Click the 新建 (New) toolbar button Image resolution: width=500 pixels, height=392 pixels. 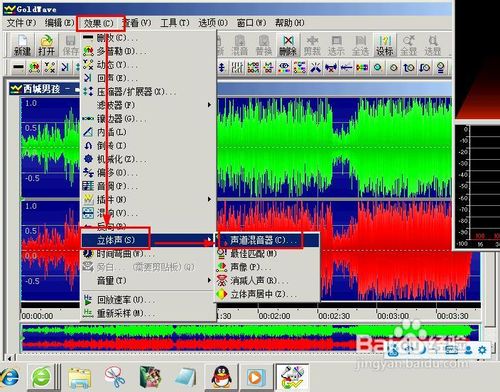[x=22, y=46]
